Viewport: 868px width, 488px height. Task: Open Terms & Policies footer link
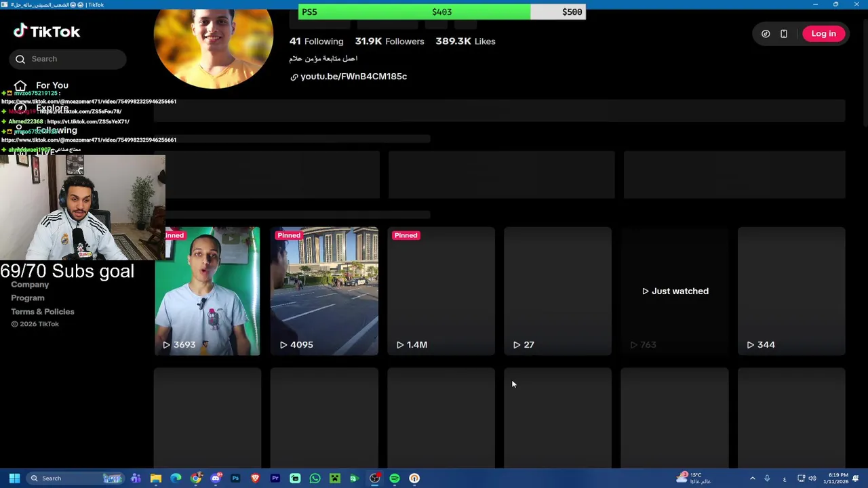pos(43,312)
